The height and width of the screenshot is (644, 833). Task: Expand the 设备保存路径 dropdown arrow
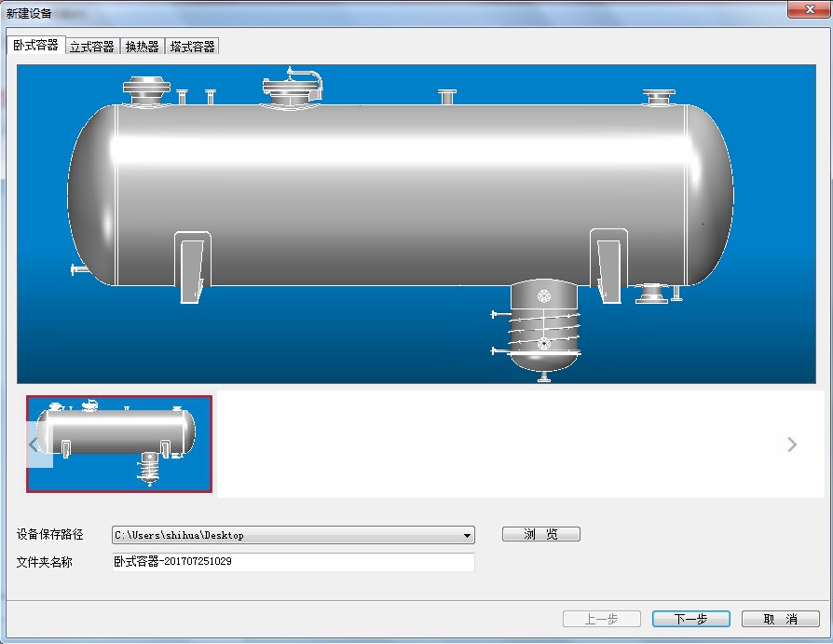pyautogui.click(x=467, y=535)
